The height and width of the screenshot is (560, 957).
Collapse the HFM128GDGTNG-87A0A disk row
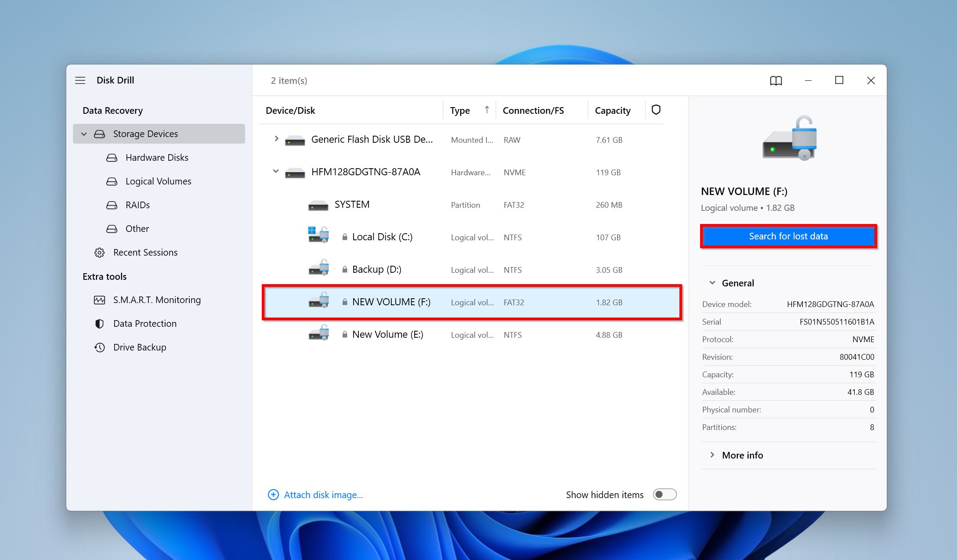[276, 171]
